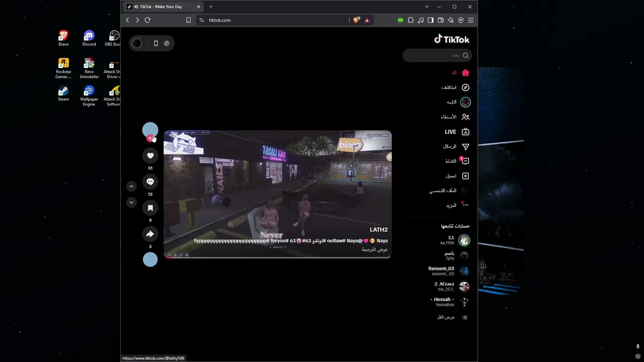Open the Brave VPN shield icon
This screenshot has width=644, height=362.
tap(461, 20)
